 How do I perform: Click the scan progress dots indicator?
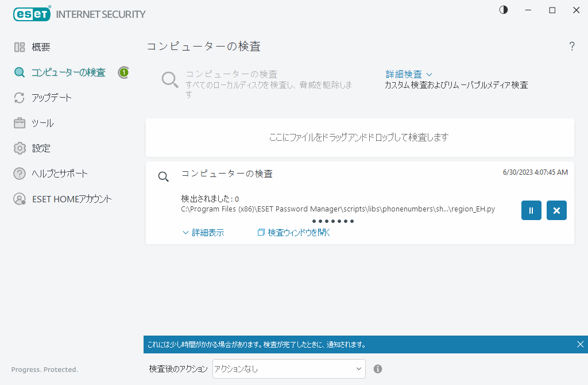click(332, 221)
